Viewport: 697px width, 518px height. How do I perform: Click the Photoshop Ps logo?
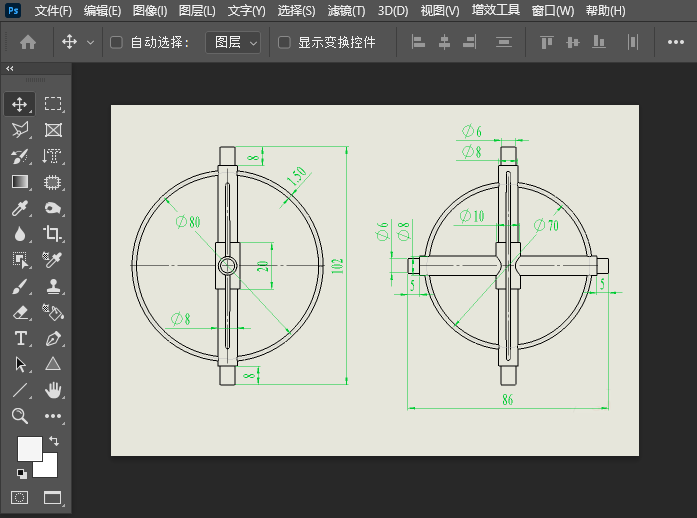[14, 10]
